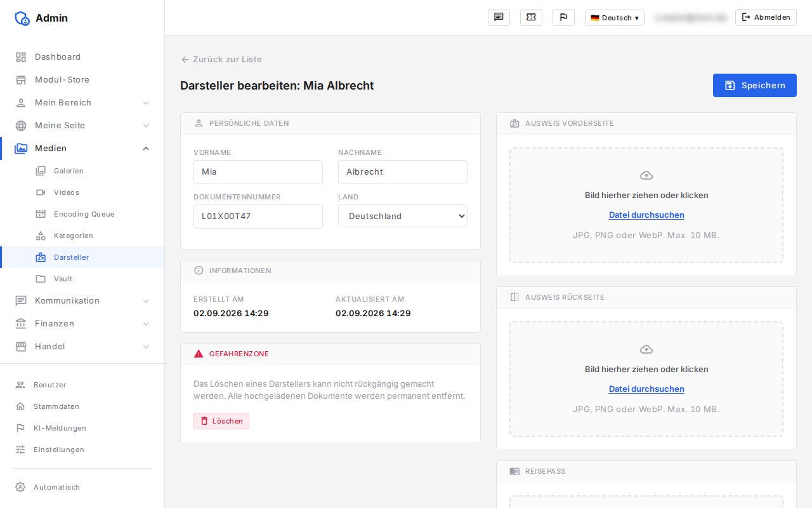The width and height of the screenshot is (812, 508).
Task: Click the Benutzer people icon
Action: pos(20,385)
